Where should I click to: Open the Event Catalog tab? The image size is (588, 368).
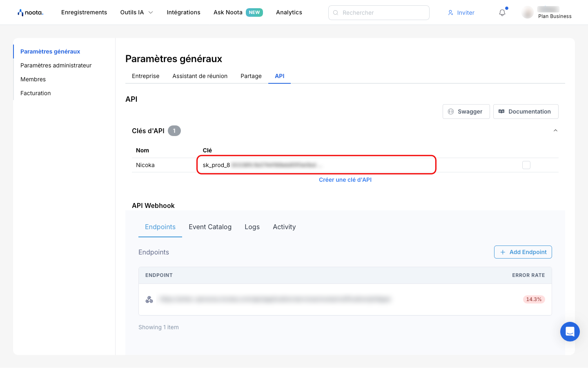point(210,227)
